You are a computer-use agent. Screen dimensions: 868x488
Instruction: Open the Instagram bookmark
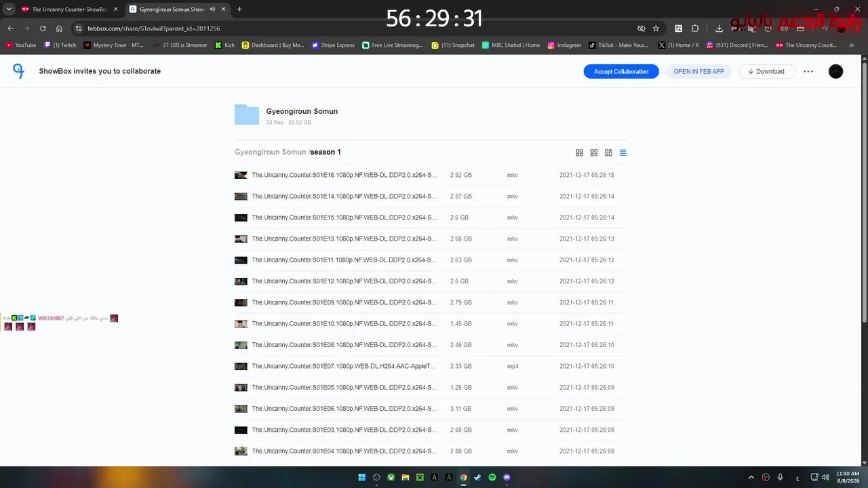coord(564,45)
